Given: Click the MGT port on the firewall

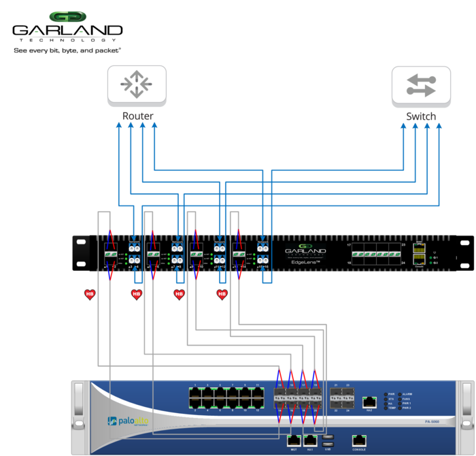Looking at the screenshot, I should (294, 441).
